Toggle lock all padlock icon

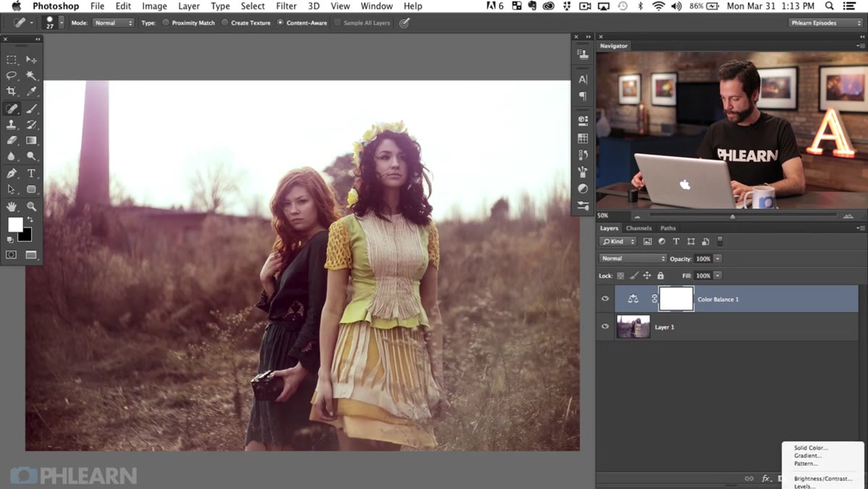click(x=660, y=276)
